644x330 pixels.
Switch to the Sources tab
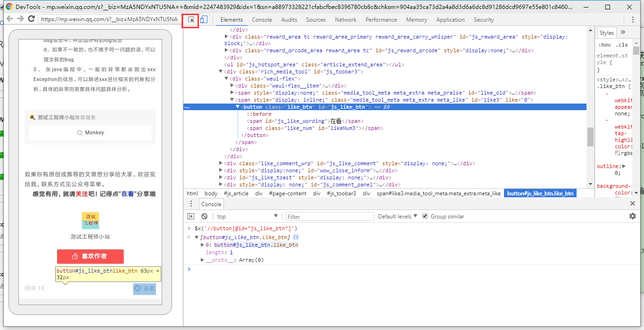pyautogui.click(x=316, y=20)
